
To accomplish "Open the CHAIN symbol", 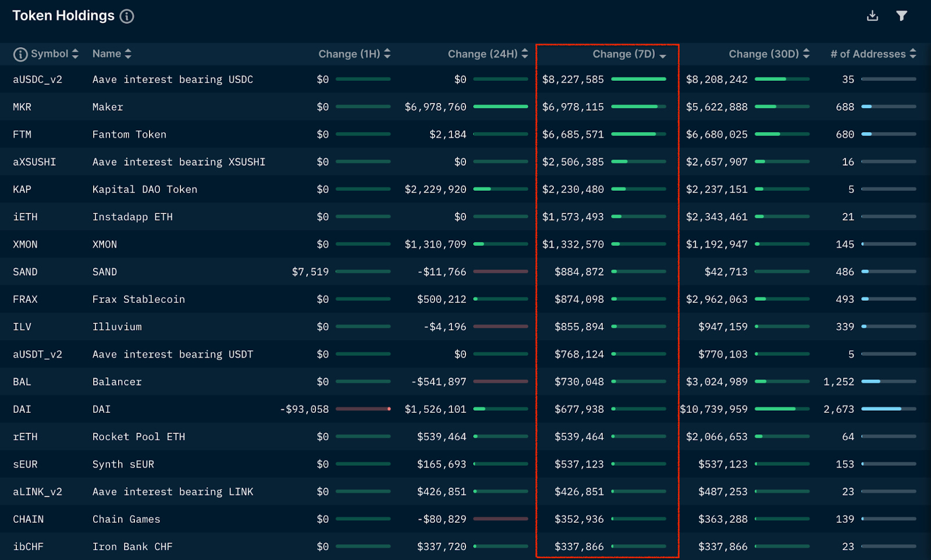I will [28, 519].
